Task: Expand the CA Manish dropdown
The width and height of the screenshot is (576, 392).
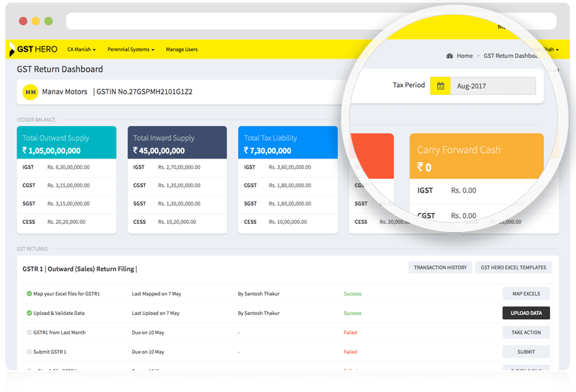Action: [x=81, y=49]
